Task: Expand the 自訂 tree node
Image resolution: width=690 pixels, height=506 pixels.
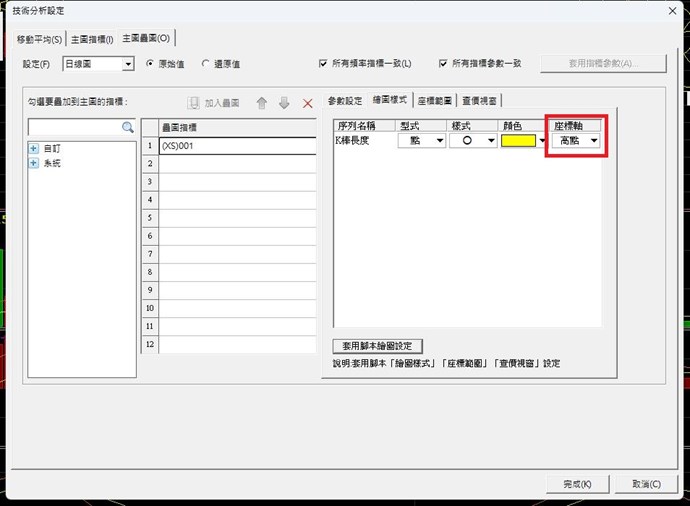Action: click(x=34, y=148)
